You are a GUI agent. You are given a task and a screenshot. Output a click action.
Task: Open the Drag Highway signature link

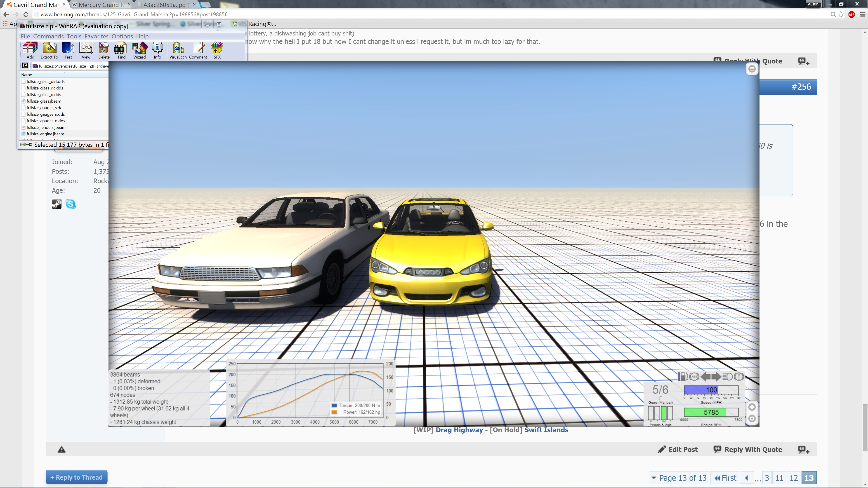pyautogui.click(x=459, y=430)
